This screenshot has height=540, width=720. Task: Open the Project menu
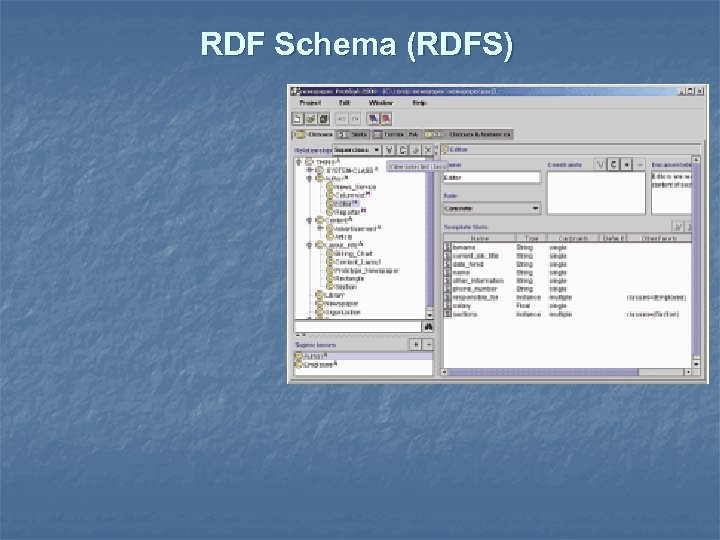310,103
